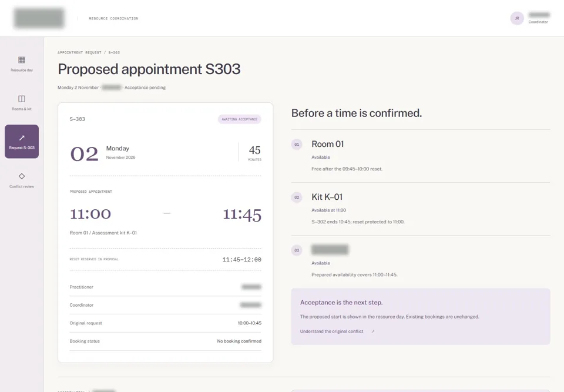Select the Request S-303 arrow icon

22,138
